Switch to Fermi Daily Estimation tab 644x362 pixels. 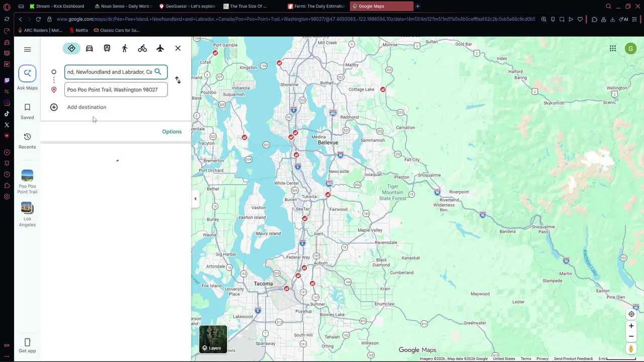[316, 6]
